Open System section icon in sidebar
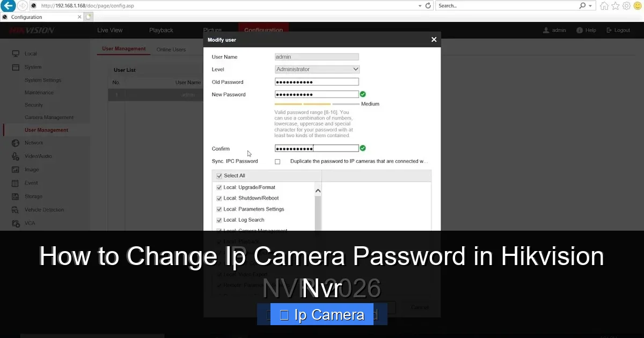 tap(15, 67)
